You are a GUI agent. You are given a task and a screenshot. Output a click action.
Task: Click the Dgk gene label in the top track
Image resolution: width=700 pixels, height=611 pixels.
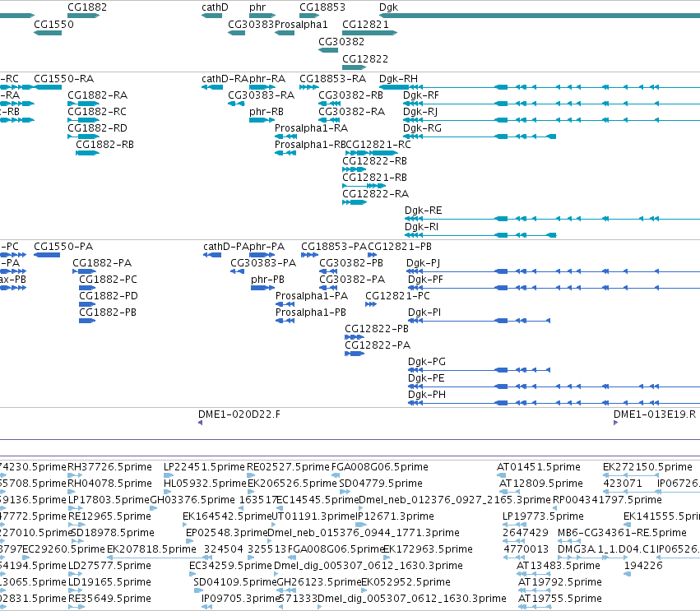tap(388, 7)
